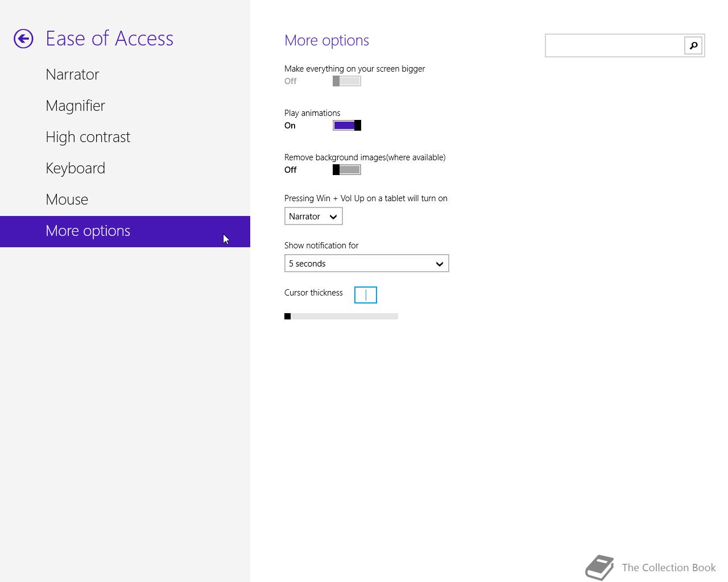The height and width of the screenshot is (582, 728).
Task: Click The Collection Book icon
Action: tap(599, 567)
